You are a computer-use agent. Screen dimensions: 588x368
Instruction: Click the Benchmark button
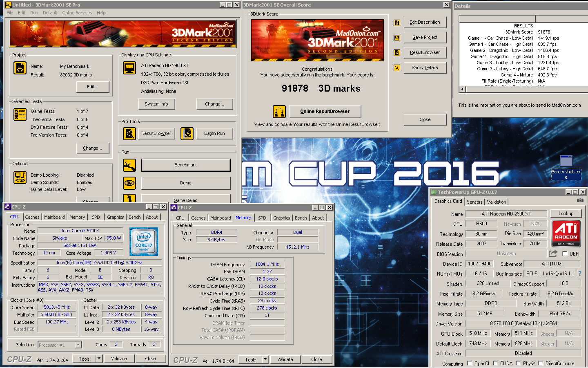pos(186,165)
